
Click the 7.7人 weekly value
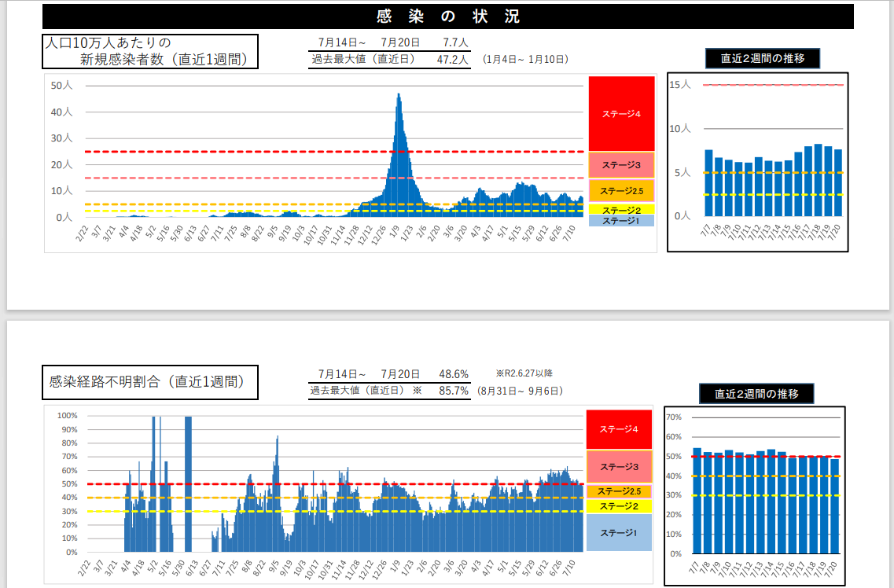[455, 42]
